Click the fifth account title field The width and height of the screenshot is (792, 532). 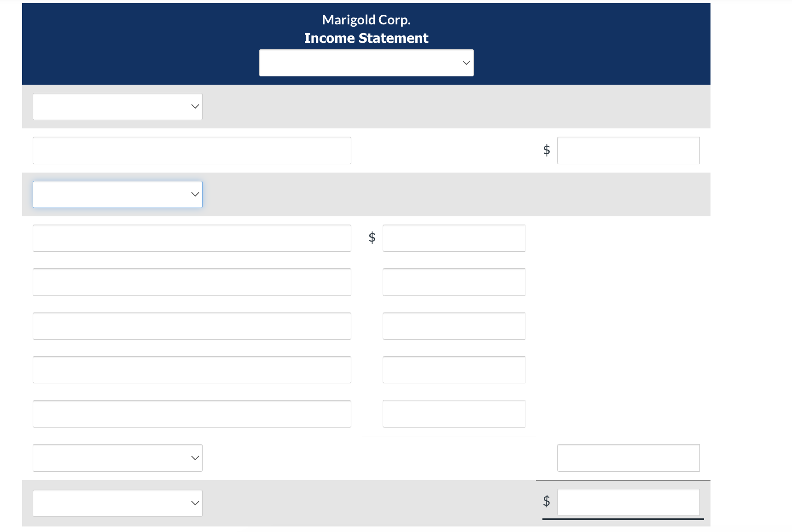[192, 414]
